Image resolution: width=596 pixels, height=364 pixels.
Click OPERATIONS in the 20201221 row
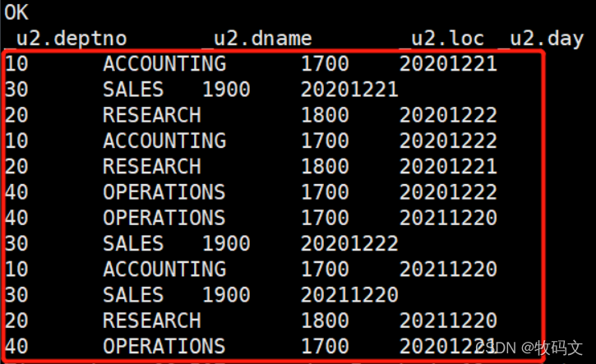tap(164, 347)
